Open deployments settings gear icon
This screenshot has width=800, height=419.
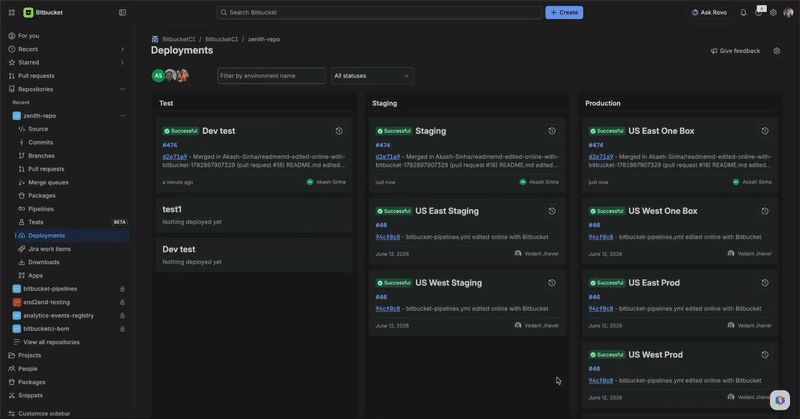click(777, 51)
